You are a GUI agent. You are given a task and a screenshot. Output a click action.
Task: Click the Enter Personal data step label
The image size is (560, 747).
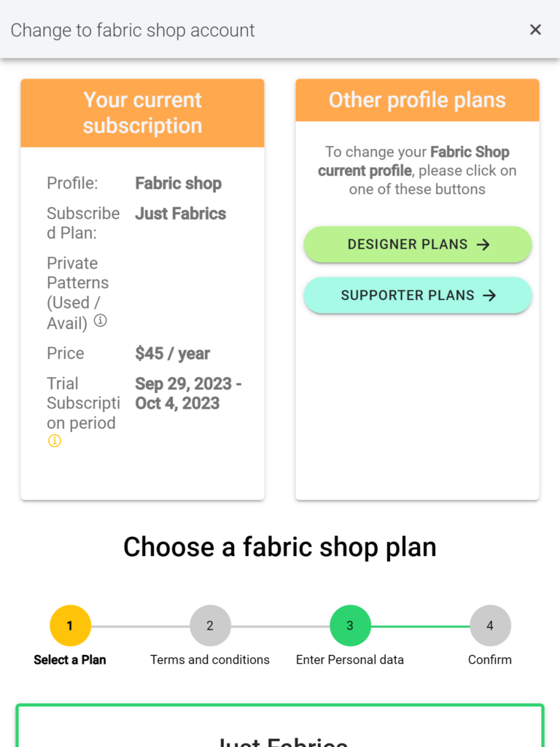coord(350,659)
